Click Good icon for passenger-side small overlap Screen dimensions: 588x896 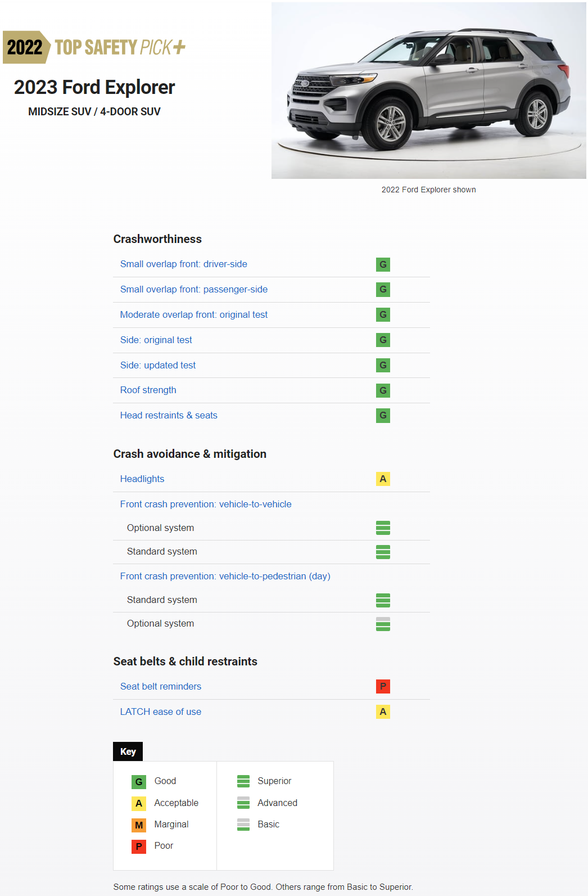coord(383,290)
